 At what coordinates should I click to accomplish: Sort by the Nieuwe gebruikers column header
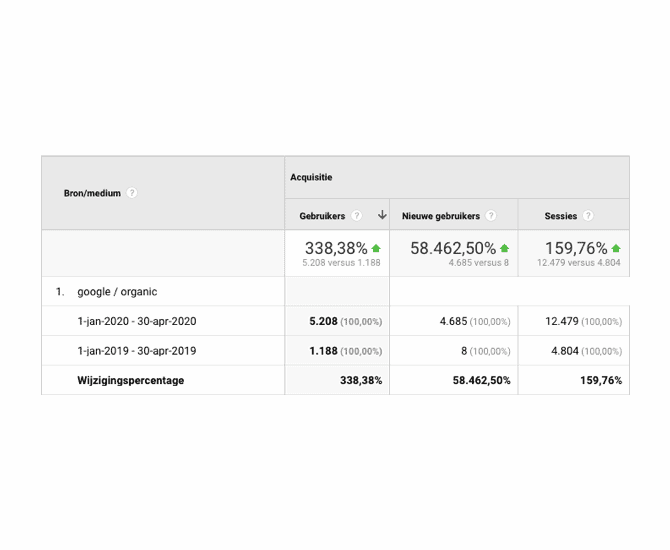pos(441,216)
